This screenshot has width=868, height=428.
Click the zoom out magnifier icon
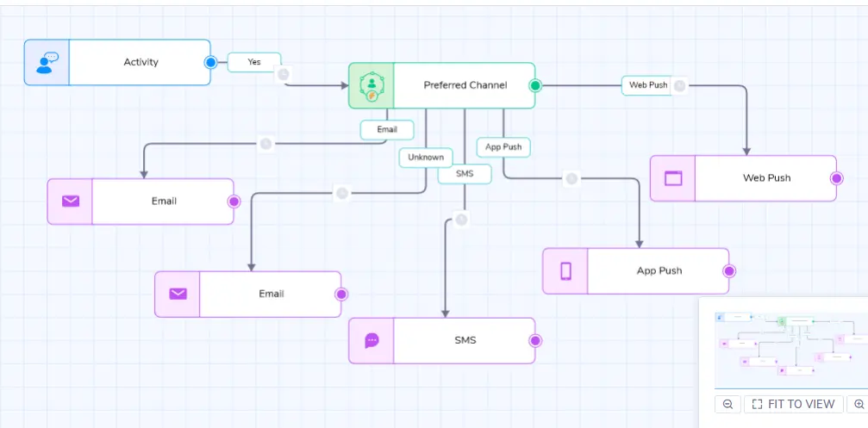728,404
